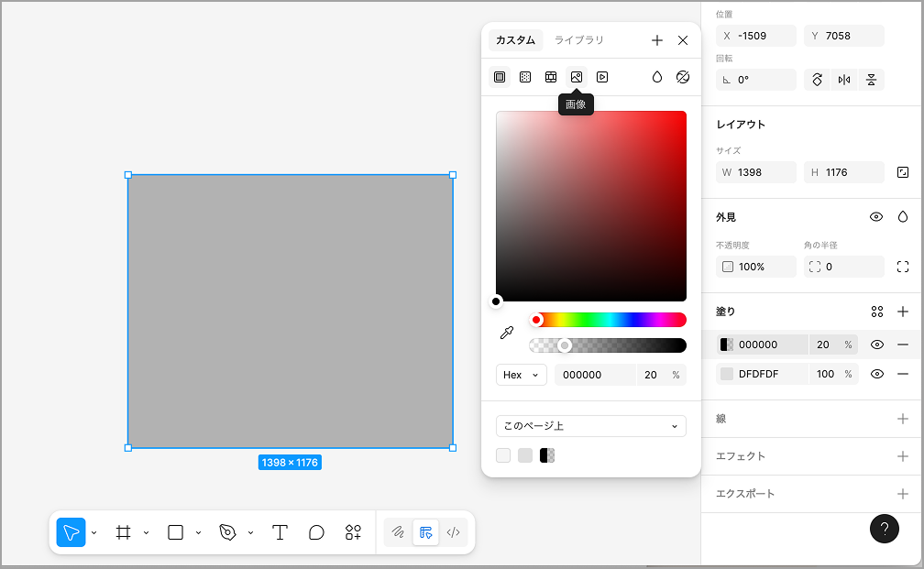The image size is (924, 569).
Task: Select the Pen tool
Action: pyautogui.click(x=228, y=532)
